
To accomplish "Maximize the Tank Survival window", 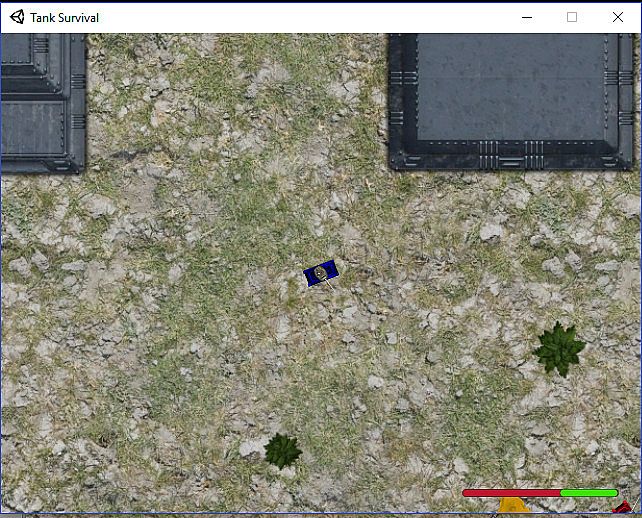I will tap(572, 17).
